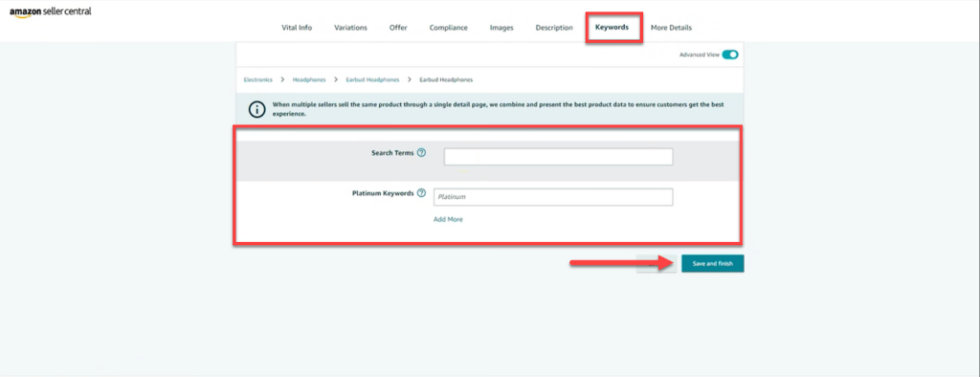
Task: Open the More Details tab
Action: [671, 28]
